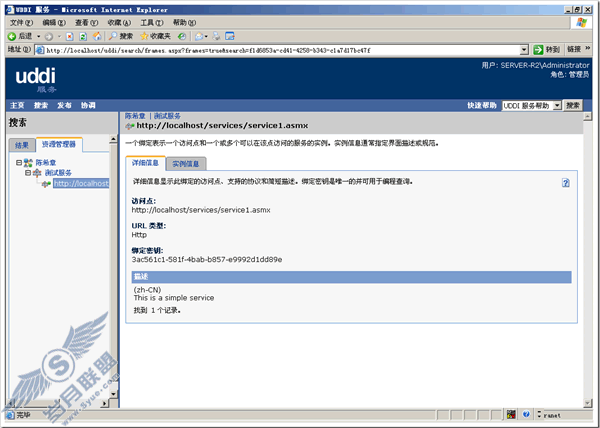Click the provider icon next to 陈希章

click(x=28, y=163)
